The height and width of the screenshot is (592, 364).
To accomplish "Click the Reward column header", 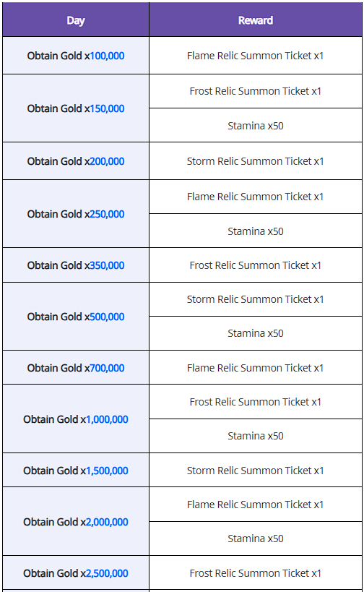I will click(x=256, y=20).
